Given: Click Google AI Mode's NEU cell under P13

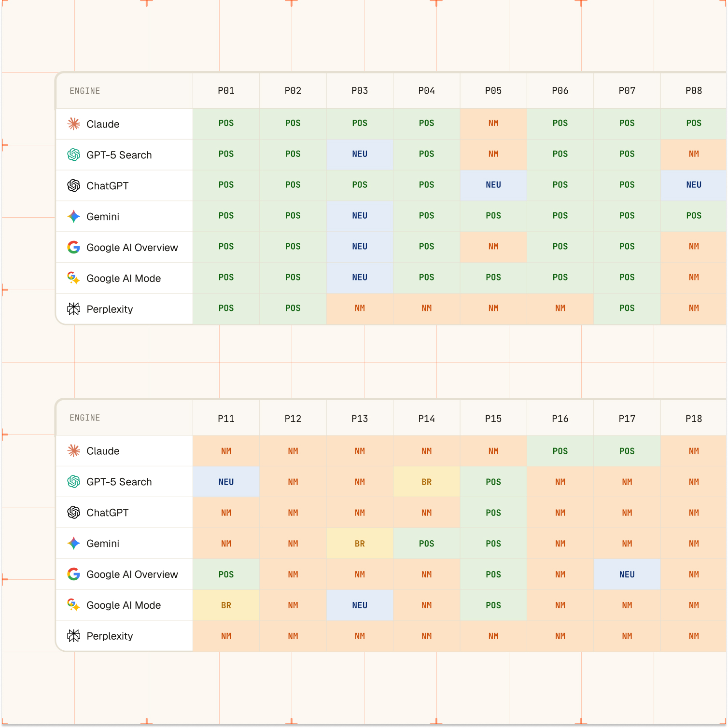Looking at the screenshot, I should coord(360,605).
